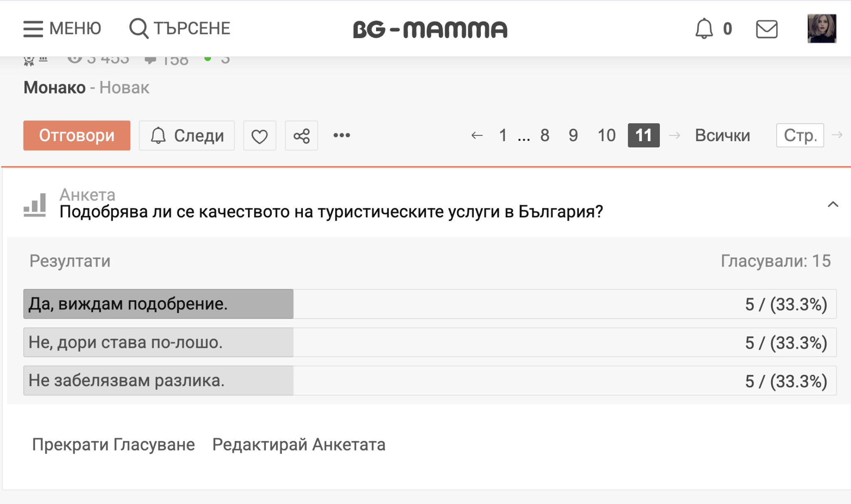Click the Стр. page input field
Image resolution: width=851 pixels, height=504 pixels.
pyautogui.click(x=800, y=135)
